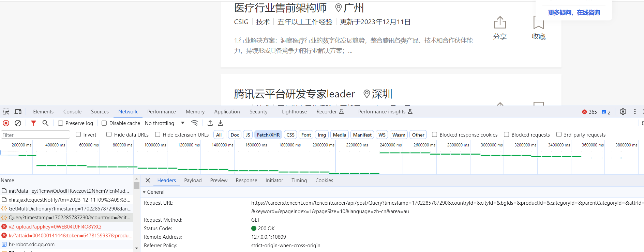This screenshot has height=252, width=644.
Task: Click the import HAR upload icon
Action: point(210,123)
